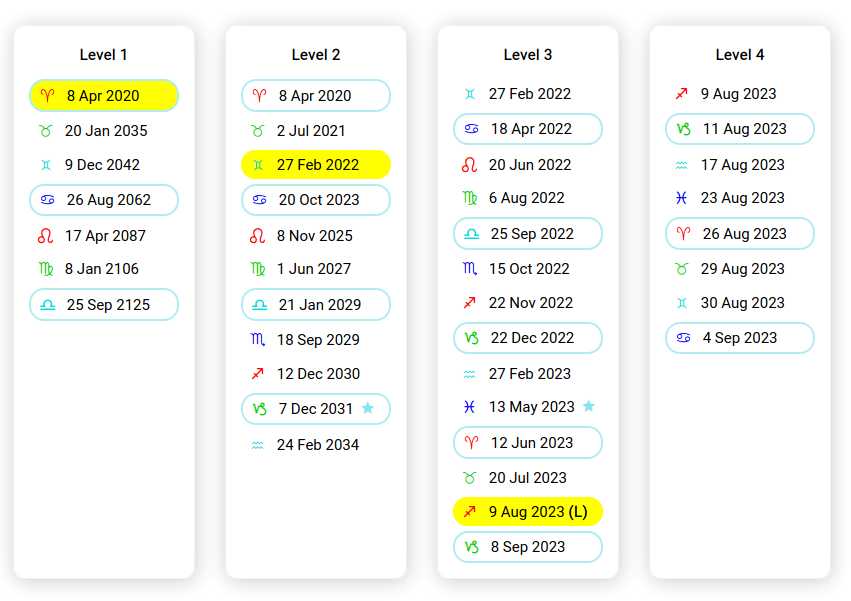Select 11 Aug 2023 in Level 4
Image resolution: width=851 pixels, height=601 pixels.
pos(740,129)
